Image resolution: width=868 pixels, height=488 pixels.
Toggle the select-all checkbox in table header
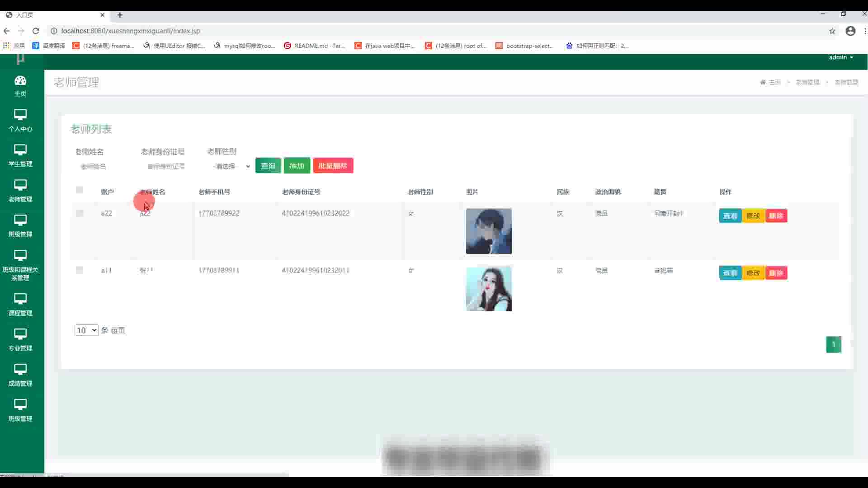coord(80,190)
